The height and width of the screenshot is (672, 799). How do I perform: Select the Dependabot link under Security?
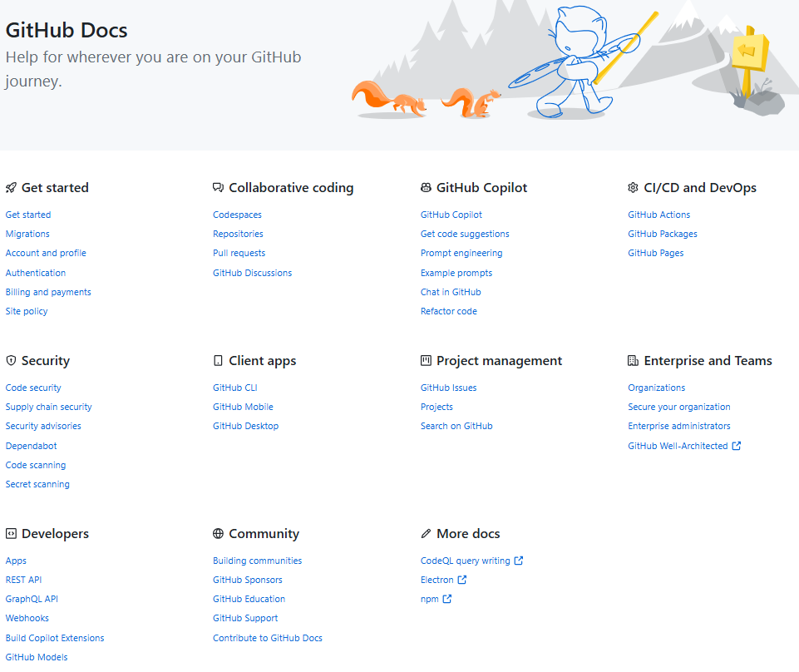(31, 445)
